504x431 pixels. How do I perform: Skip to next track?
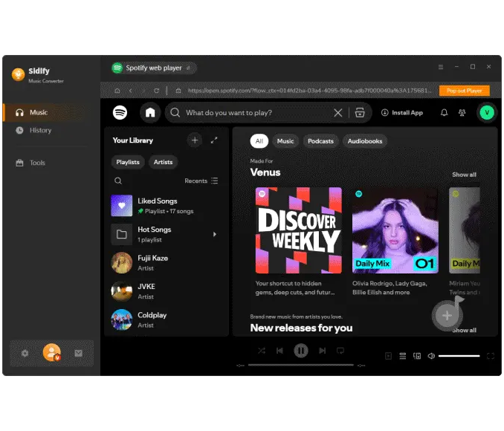pos(322,351)
